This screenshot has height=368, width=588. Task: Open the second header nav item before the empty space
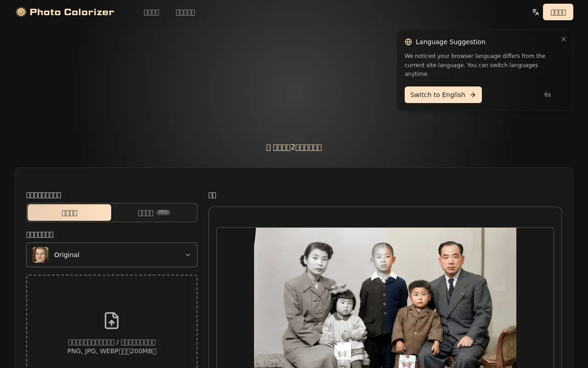[x=186, y=12]
